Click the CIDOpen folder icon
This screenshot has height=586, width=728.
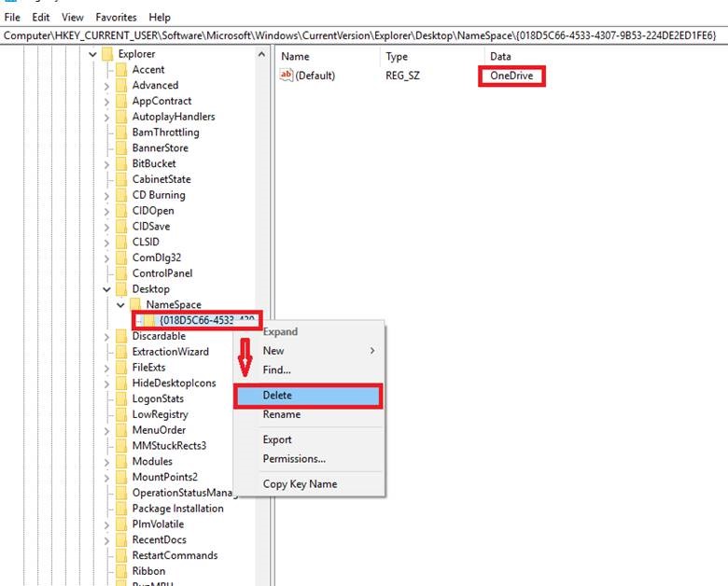point(121,211)
